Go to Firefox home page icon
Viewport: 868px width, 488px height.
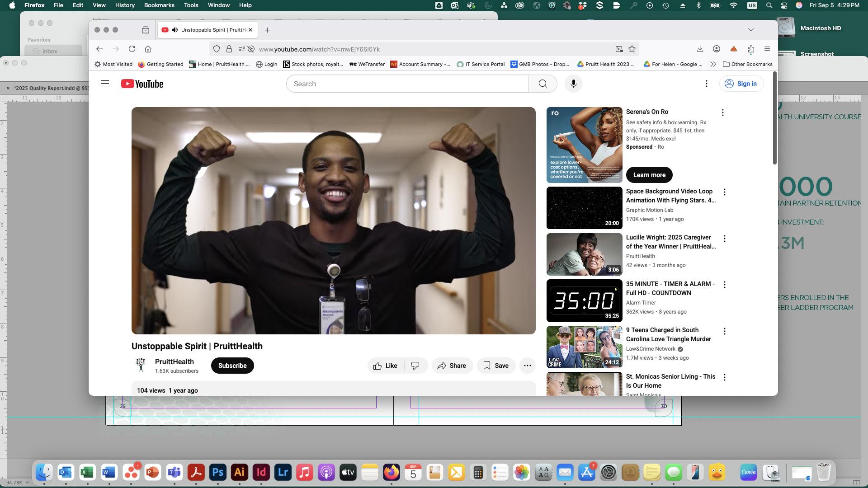click(x=148, y=49)
